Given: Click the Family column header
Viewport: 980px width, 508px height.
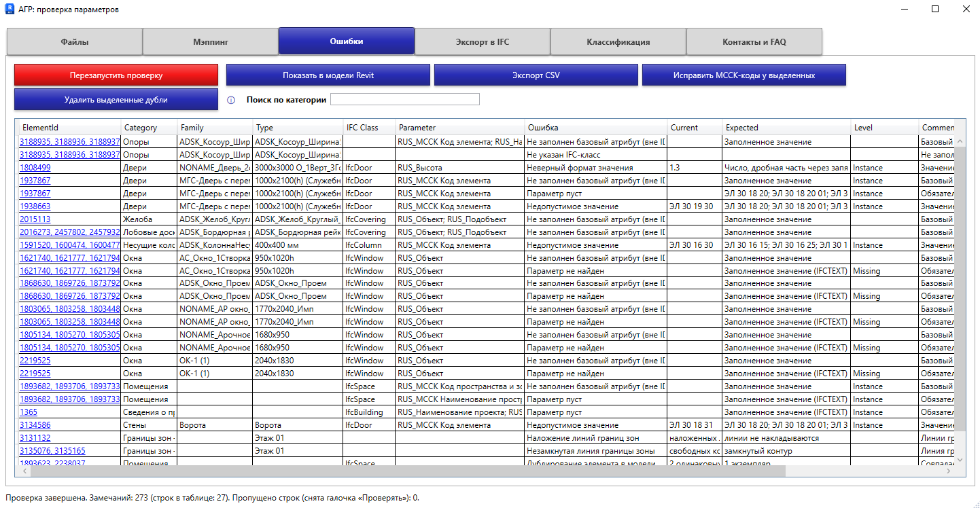Looking at the screenshot, I should pyautogui.click(x=215, y=127).
